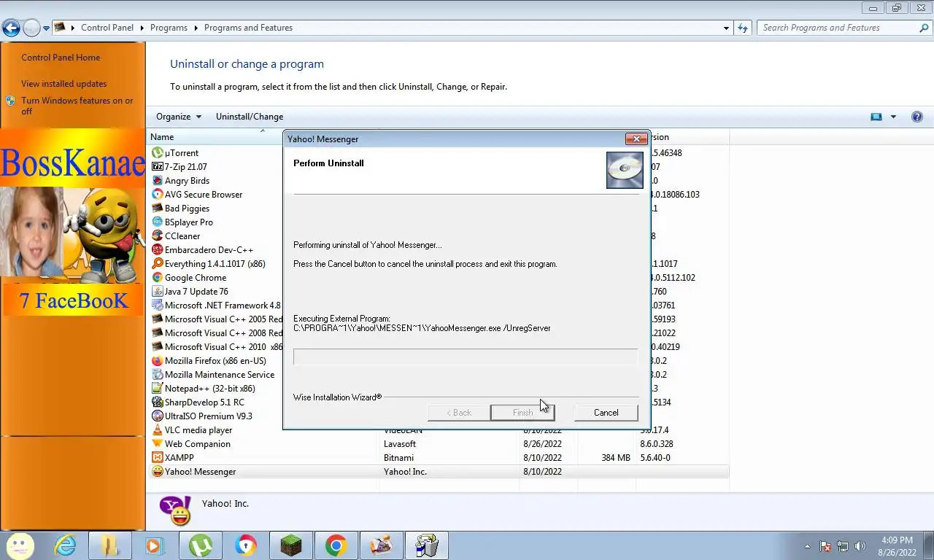Click the Bitnami publisher cell

398,458
